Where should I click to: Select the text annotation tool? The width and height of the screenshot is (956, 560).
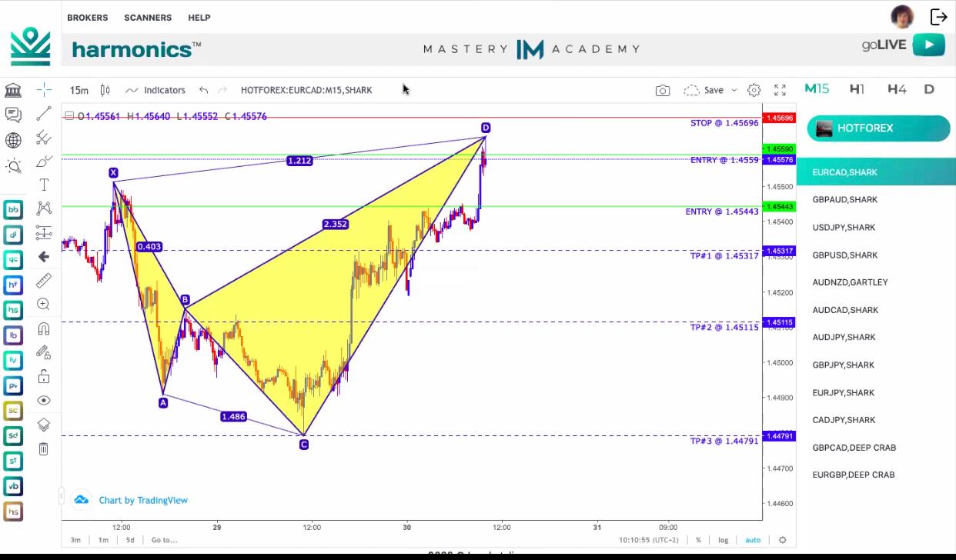pos(44,185)
